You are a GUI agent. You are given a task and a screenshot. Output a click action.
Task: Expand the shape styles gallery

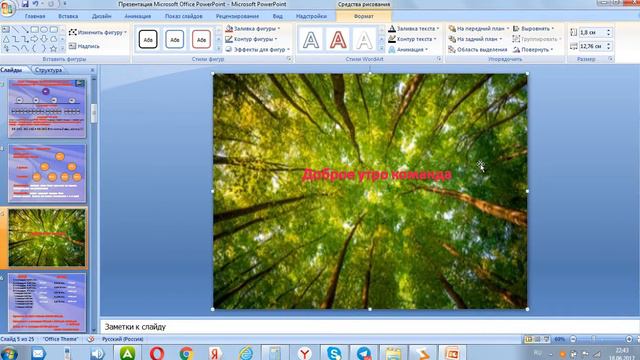(218, 49)
